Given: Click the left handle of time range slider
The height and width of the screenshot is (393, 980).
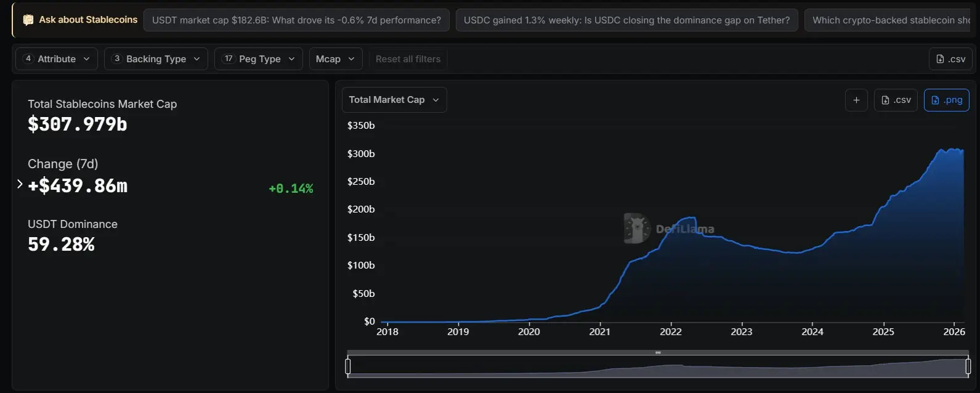Looking at the screenshot, I should [x=348, y=367].
